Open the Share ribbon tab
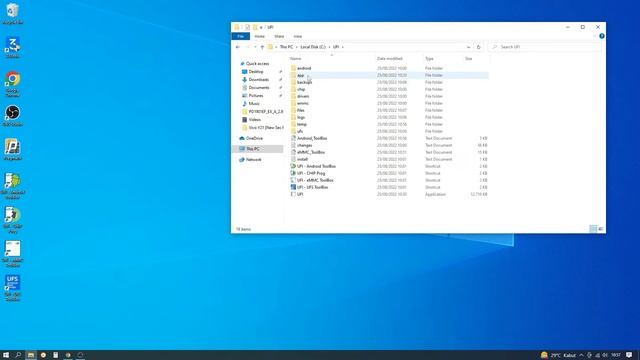Image resolution: width=640 pixels, height=360 pixels. tap(279, 36)
